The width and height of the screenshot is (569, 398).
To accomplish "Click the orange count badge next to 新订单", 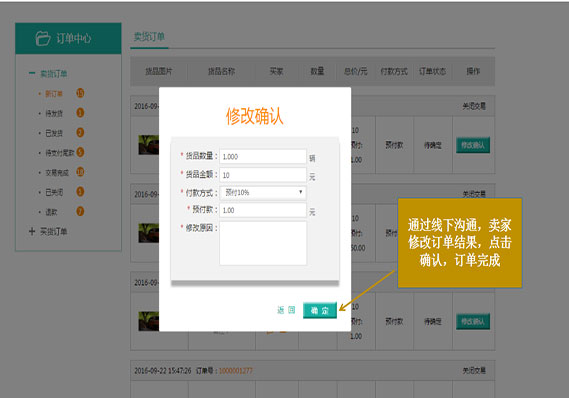I will pyautogui.click(x=80, y=93).
